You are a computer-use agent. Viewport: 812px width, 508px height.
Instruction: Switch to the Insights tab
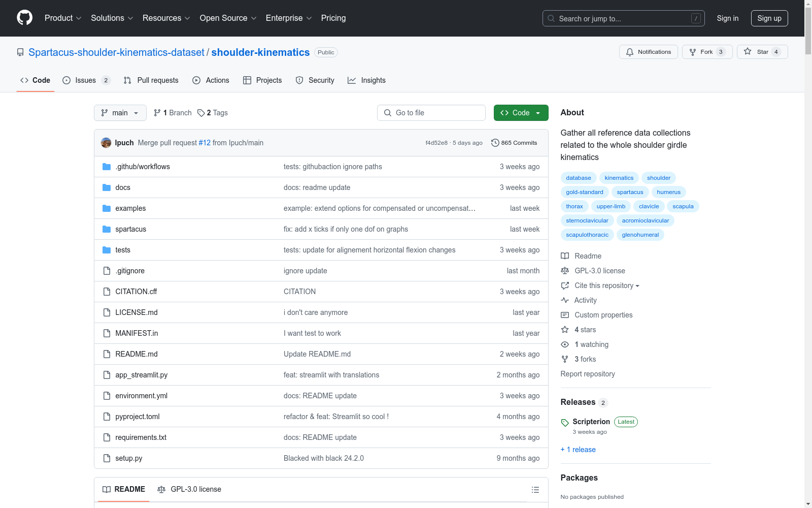click(x=366, y=80)
